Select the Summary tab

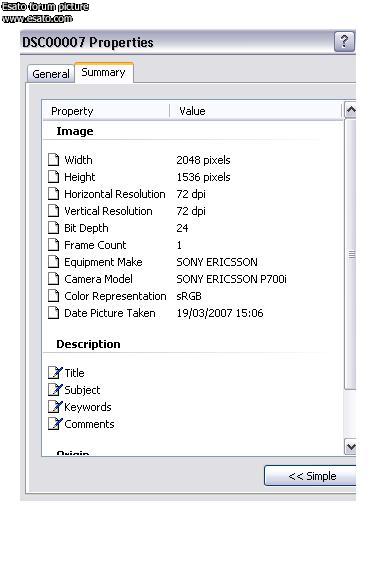coord(103,72)
